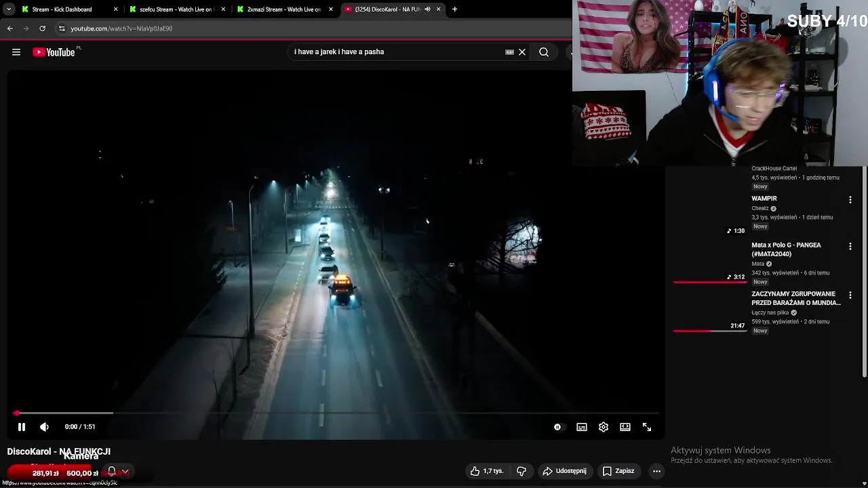Close the DiscoKarol YouTube tab

click(x=438, y=9)
